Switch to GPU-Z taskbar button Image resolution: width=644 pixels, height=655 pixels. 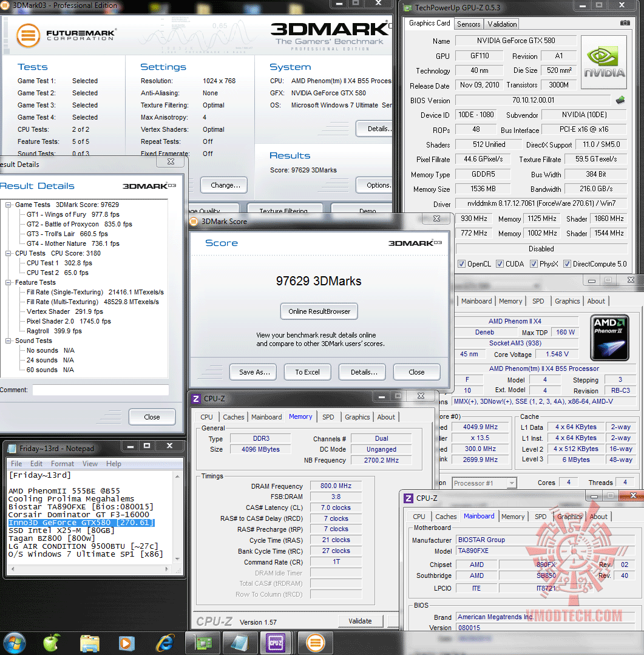tap(202, 643)
